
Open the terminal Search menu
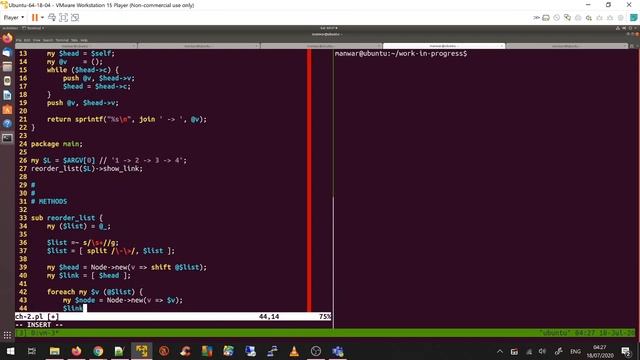48,40
